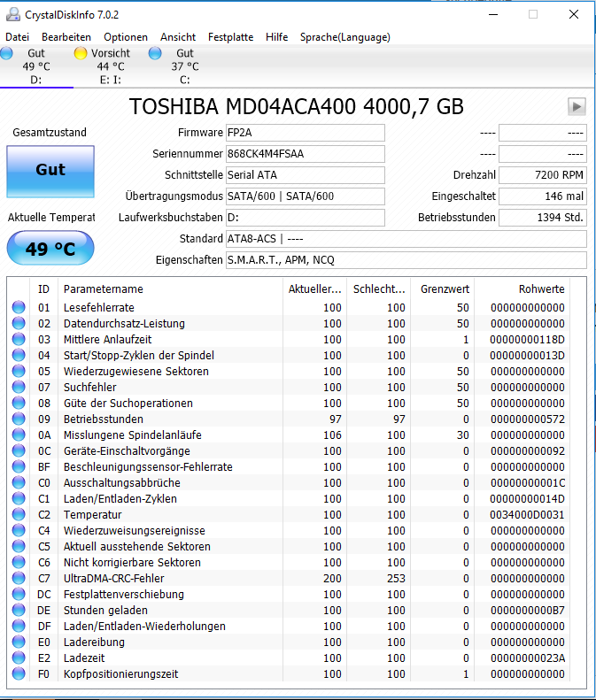Screen dimensions: 596x700
Task: Open the Datei menu
Action: click(17, 37)
